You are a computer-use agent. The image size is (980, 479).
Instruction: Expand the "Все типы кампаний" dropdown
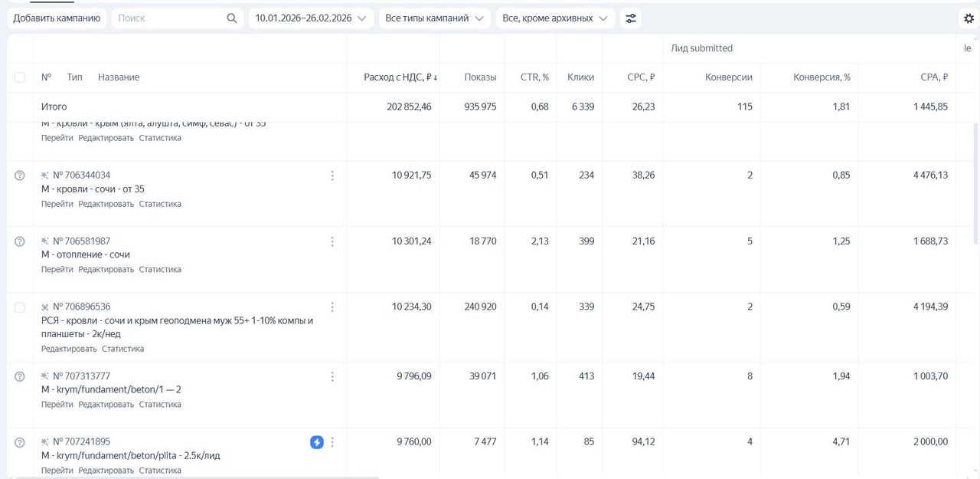(434, 18)
